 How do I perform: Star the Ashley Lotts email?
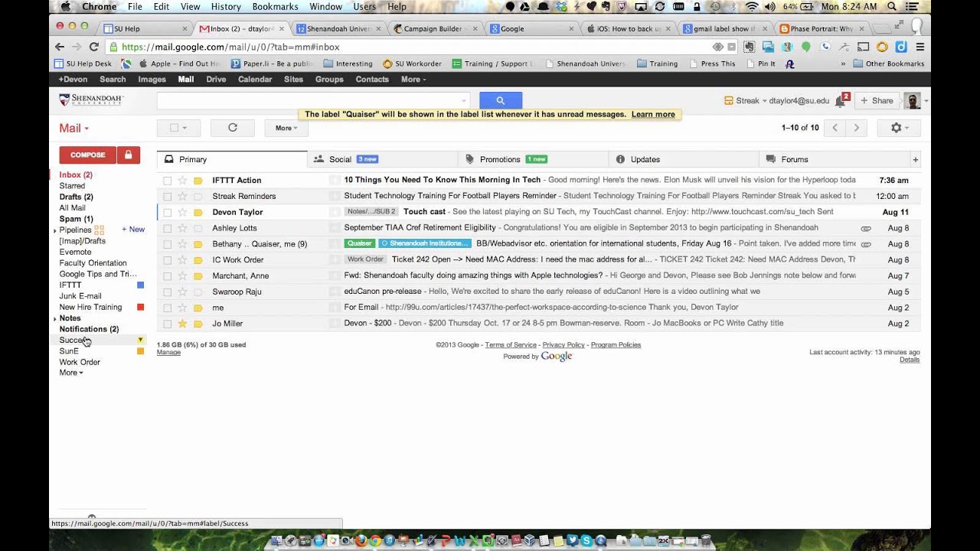(182, 228)
